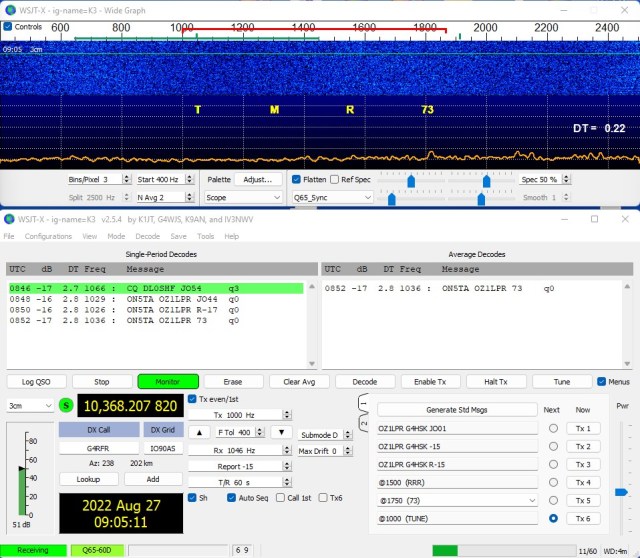Click the up arrow beside F Tol

199,432
